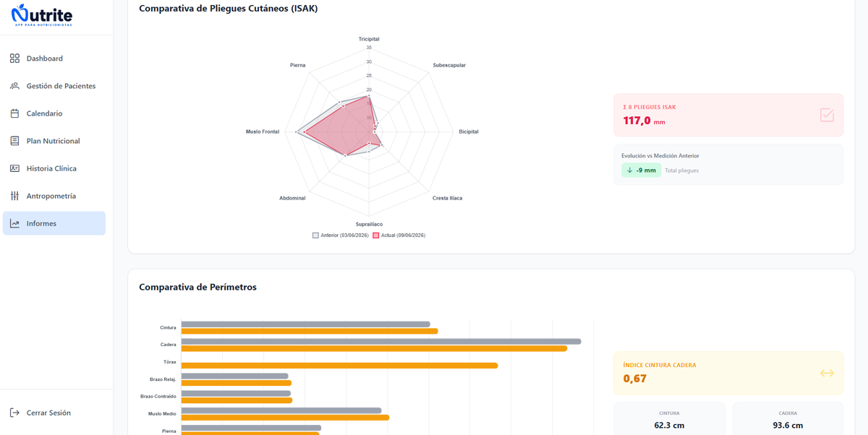Click the Subescapular radar axis label
Image resolution: width=868 pixels, height=435 pixels.
[x=449, y=65]
